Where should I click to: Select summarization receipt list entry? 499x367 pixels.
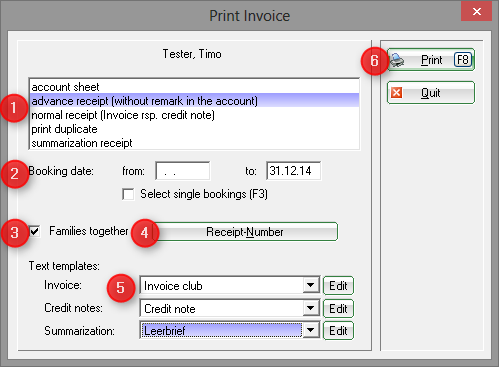click(x=195, y=143)
